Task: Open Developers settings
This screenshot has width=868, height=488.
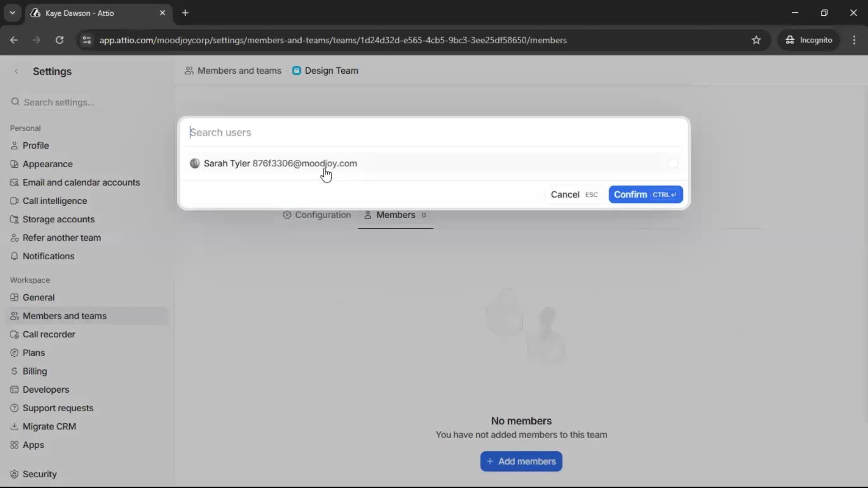Action: pyautogui.click(x=47, y=389)
